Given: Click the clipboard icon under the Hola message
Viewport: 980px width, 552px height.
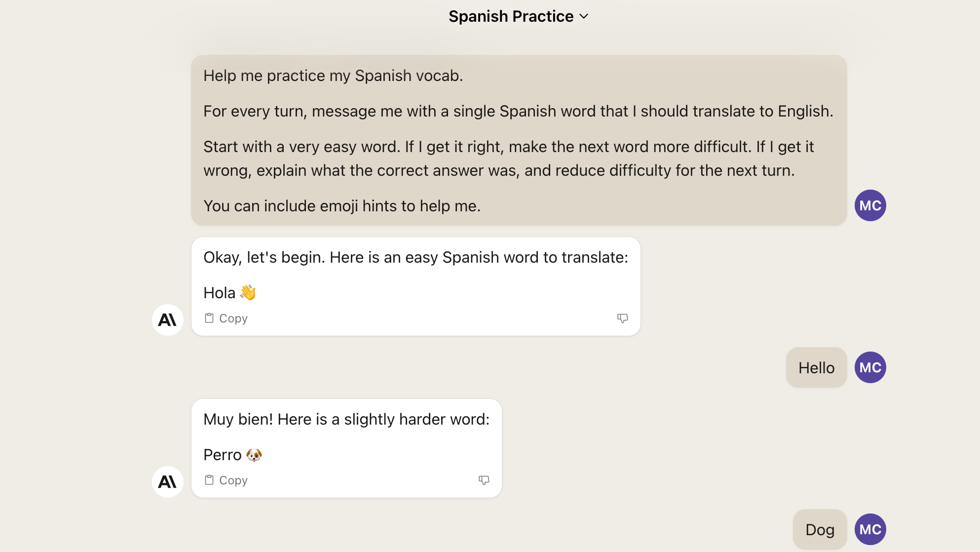Looking at the screenshot, I should [209, 318].
